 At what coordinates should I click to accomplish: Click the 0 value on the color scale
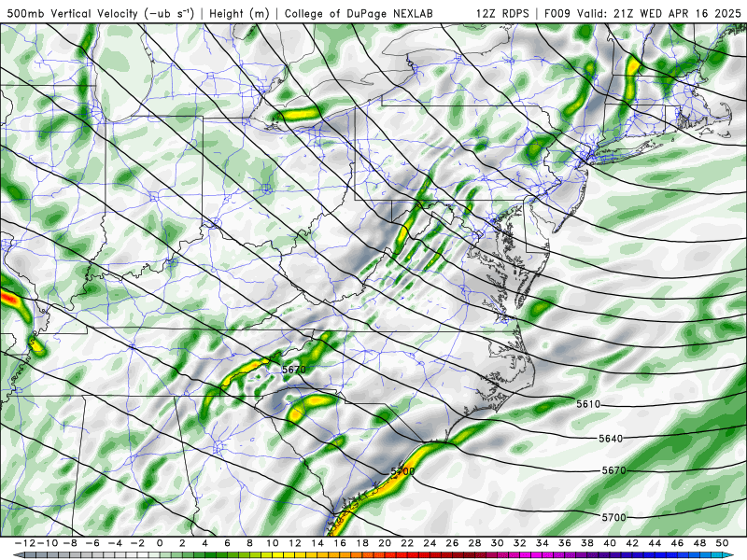[160, 543]
